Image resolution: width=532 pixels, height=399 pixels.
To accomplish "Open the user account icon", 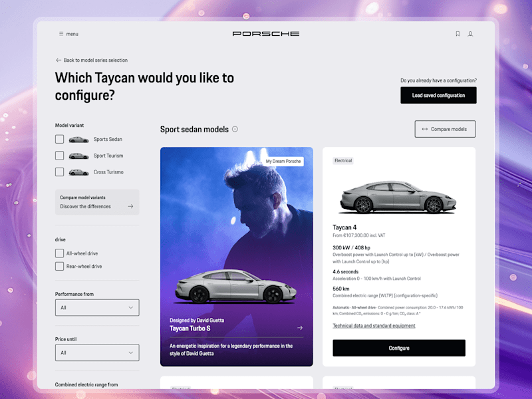I will (470, 34).
